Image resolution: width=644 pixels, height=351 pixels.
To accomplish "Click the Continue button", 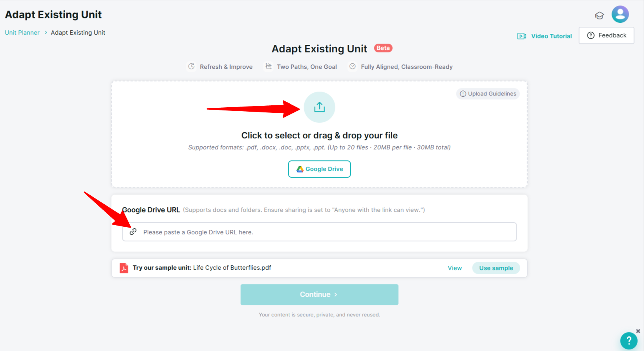I will [x=319, y=294].
